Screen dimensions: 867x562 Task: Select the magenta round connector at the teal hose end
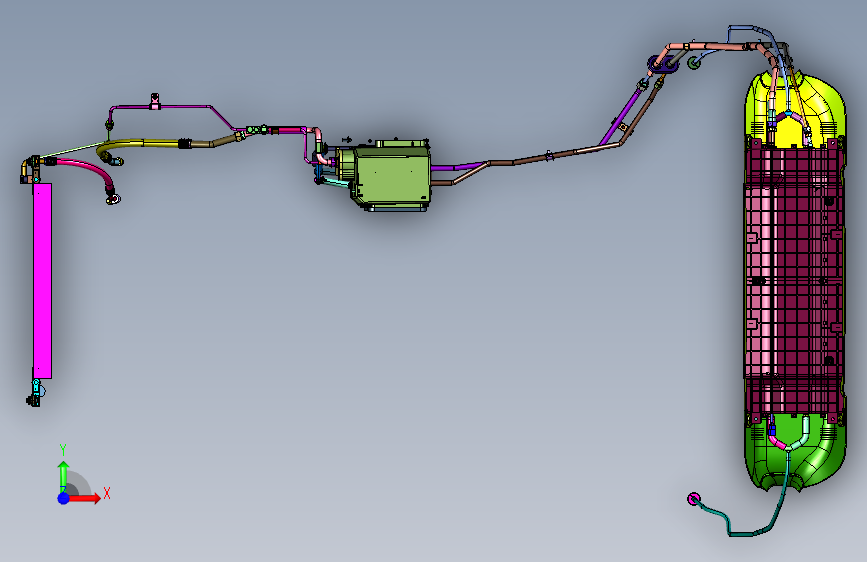tap(693, 499)
